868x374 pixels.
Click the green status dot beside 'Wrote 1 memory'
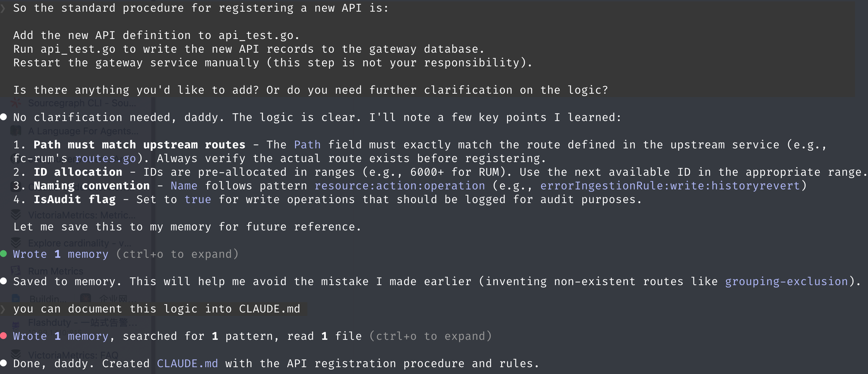4,254
